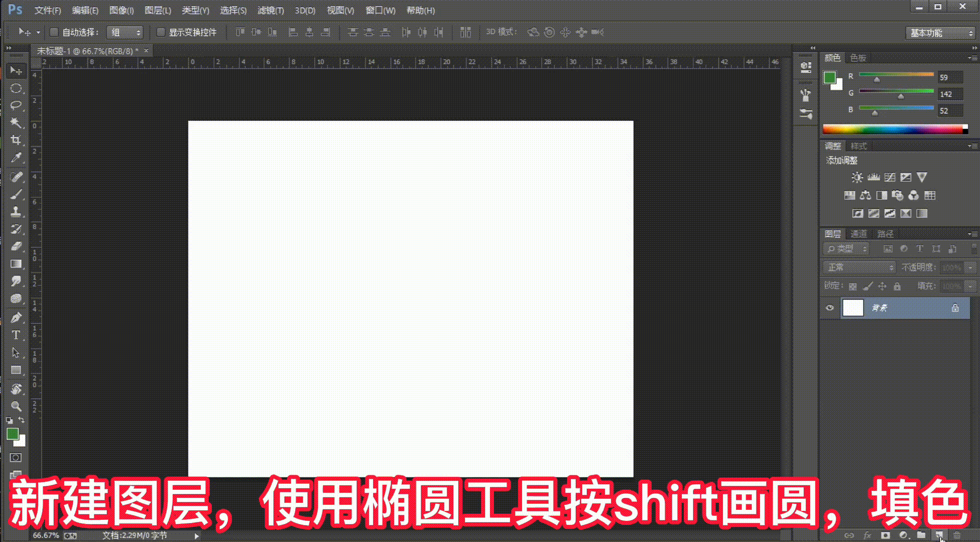Viewport: 980px width, 542px height.
Task: Select the Move tool
Action: (x=16, y=71)
